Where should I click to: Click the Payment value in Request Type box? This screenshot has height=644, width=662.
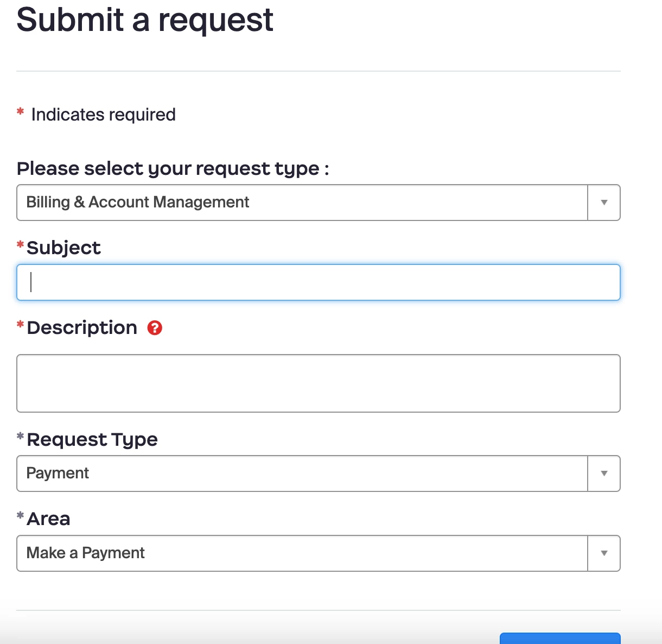(x=58, y=473)
